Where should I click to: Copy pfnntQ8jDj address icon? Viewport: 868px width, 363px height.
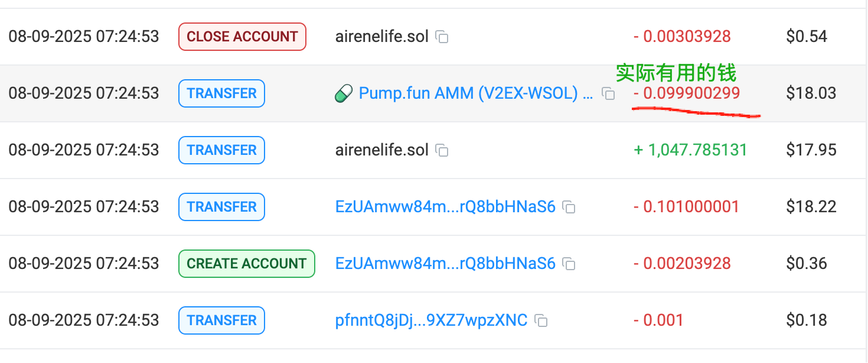541,320
